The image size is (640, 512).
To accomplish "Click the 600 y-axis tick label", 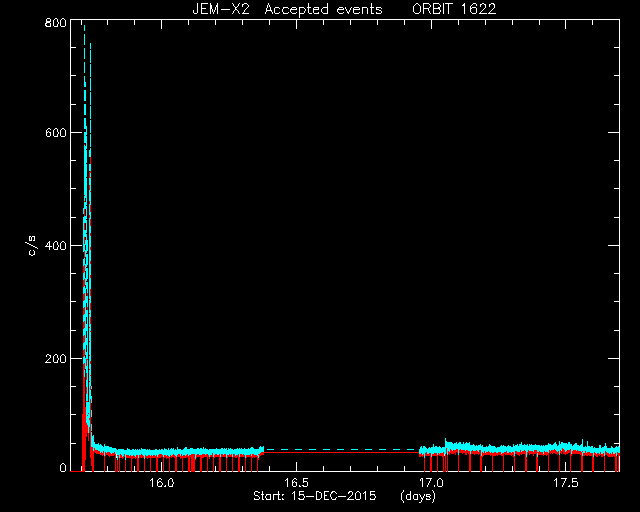I will point(56,133).
